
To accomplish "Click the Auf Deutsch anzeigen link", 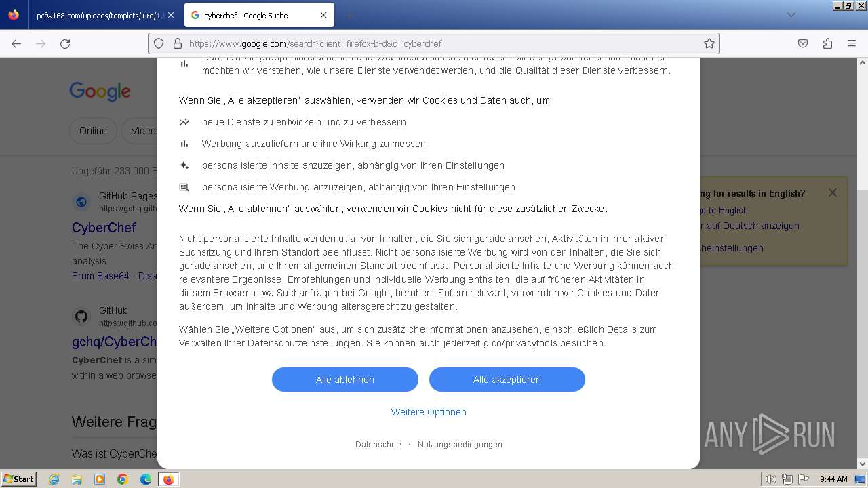I will [x=750, y=226].
